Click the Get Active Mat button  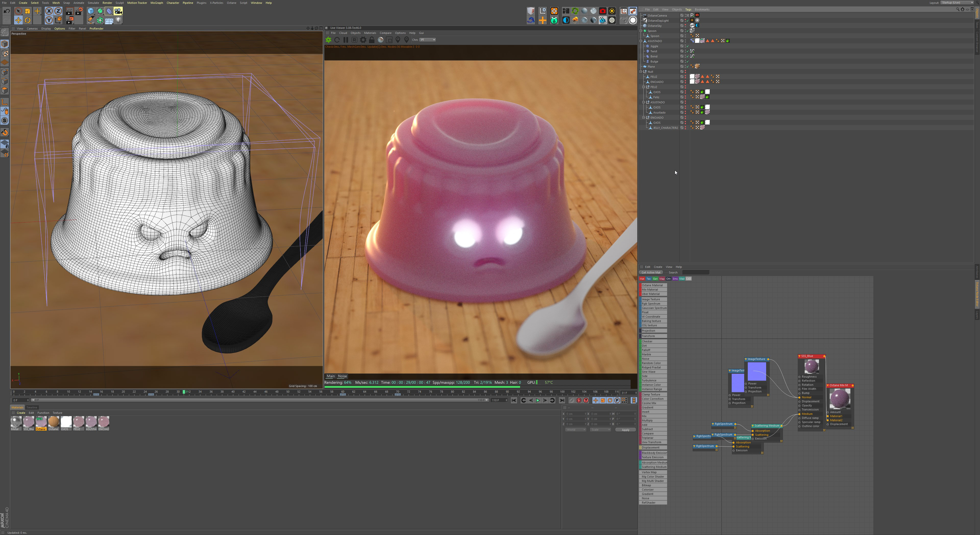(x=651, y=272)
